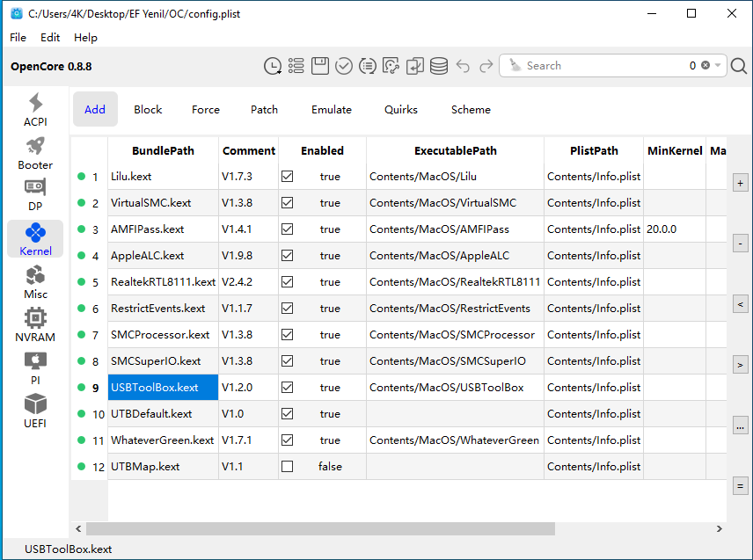The image size is (753, 560).
Task: Click the Search input field
Action: pos(605,65)
